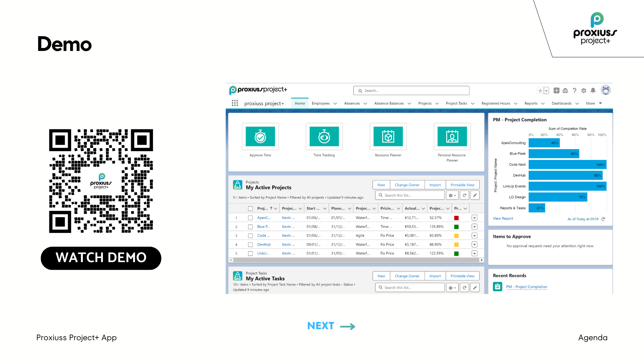Refresh the My Active Projects list
Image resolution: width=644 pixels, height=362 pixels.
465,195
